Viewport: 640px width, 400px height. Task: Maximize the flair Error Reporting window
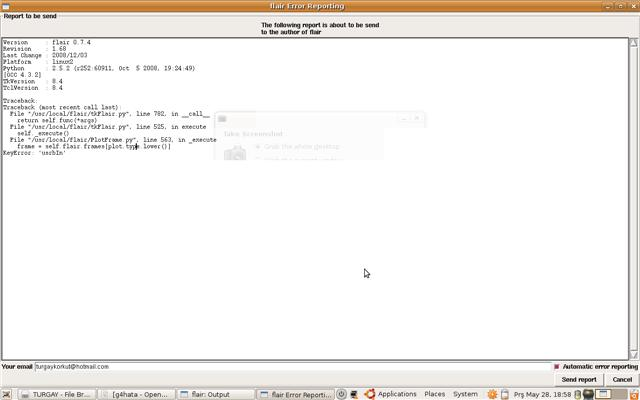(x=620, y=6)
